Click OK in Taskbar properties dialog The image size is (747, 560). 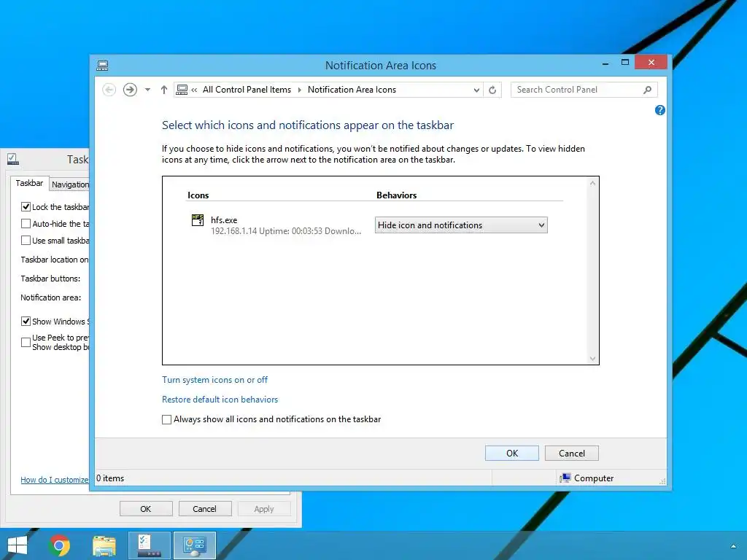(146, 508)
